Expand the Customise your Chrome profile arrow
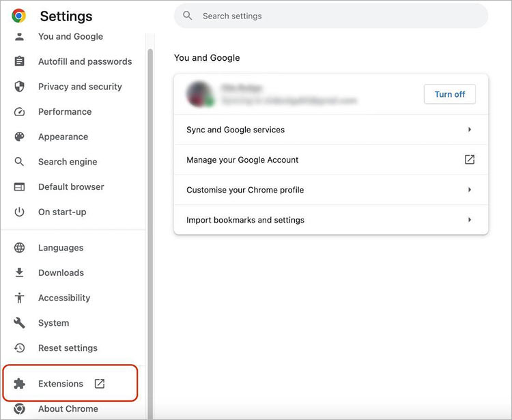The height and width of the screenshot is (420, 512). (470, 190)
